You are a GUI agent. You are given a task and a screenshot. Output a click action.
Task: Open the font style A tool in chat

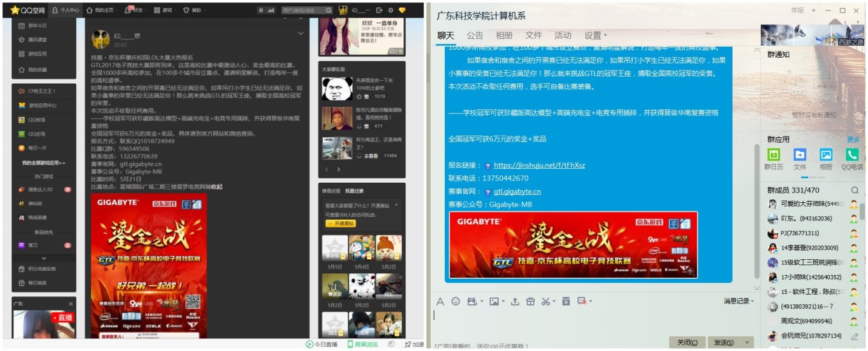(x=440, y=301)
